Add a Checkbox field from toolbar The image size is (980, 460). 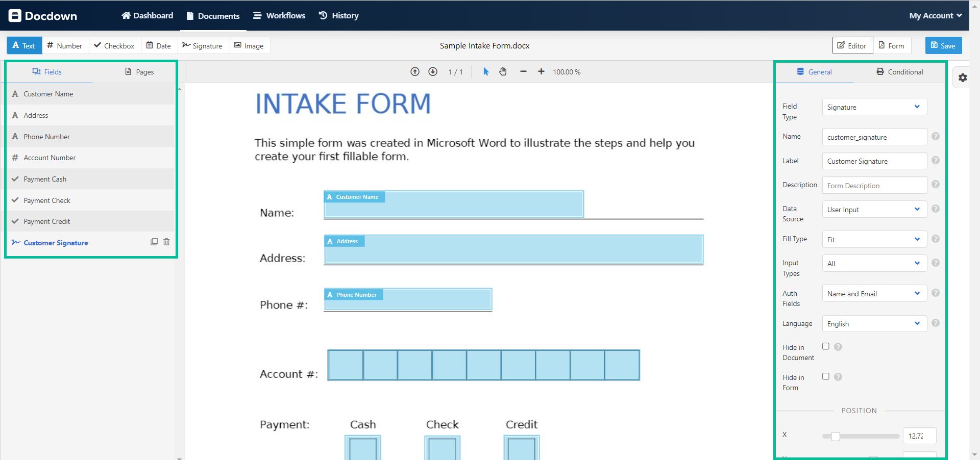coord(114,45)
